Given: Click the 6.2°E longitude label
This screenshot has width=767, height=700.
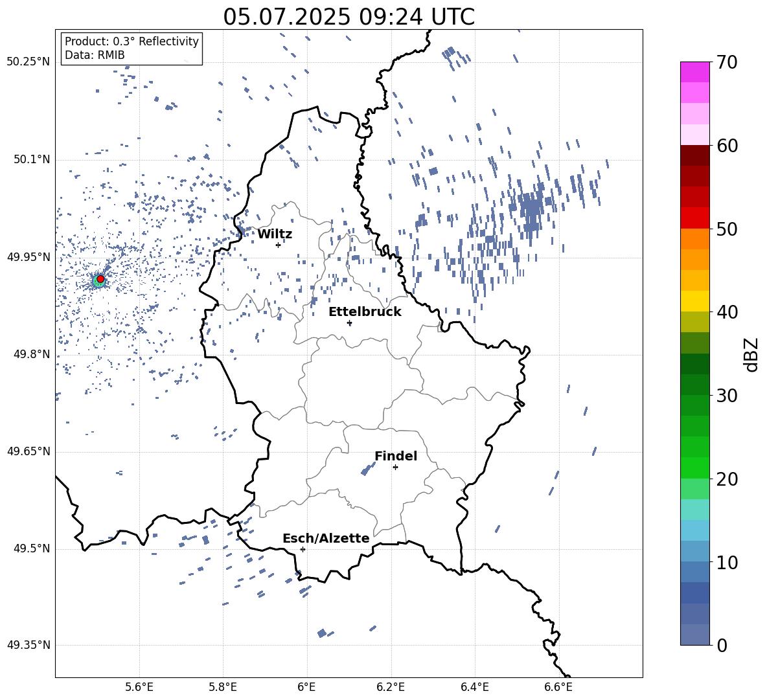Looking at the screenshot, I should (391, 687).
